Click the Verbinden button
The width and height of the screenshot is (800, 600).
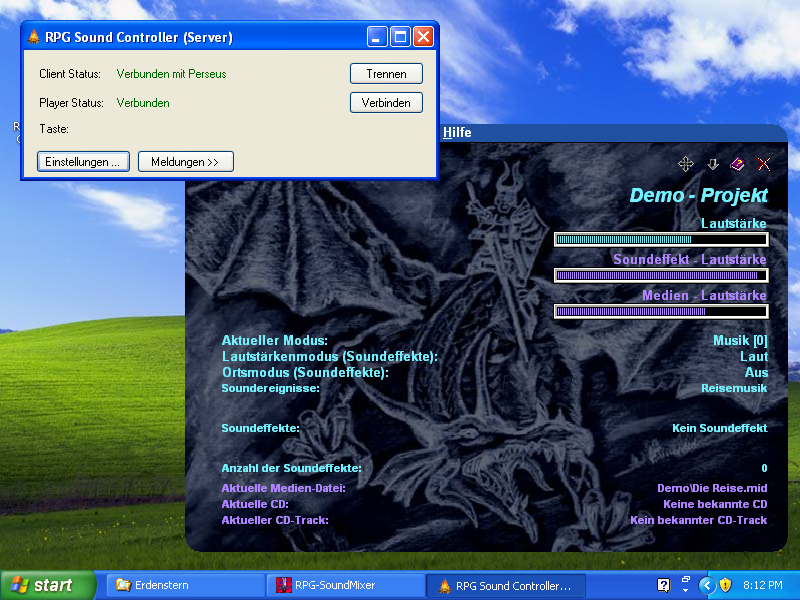386,103
